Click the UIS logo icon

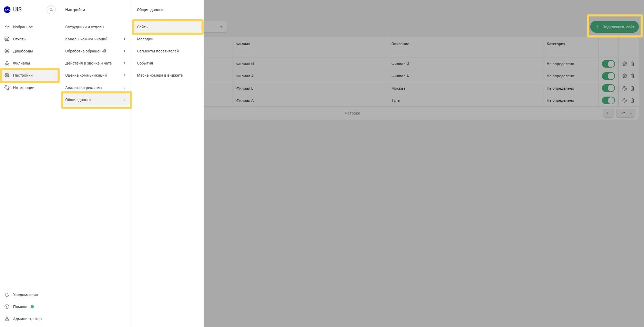(7, 10)
